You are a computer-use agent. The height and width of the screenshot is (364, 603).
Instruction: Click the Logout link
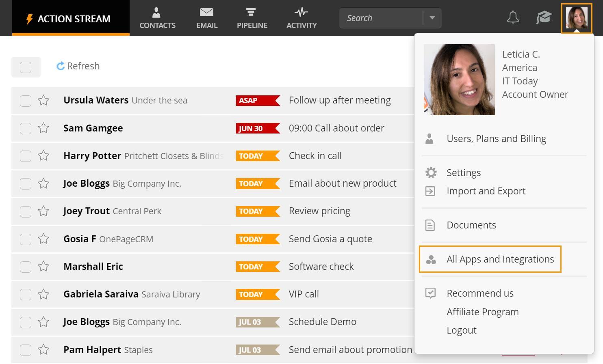[462, 330]
